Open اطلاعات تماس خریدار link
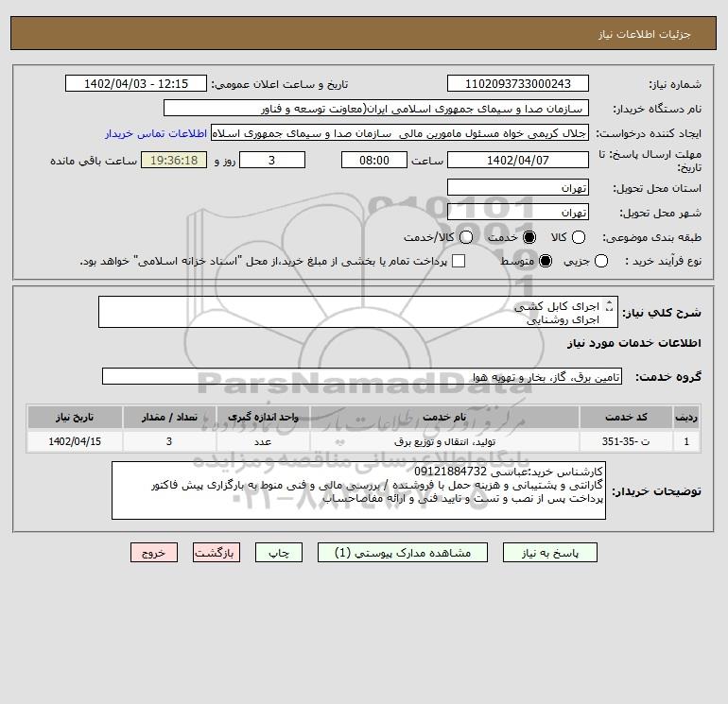This screenshot has width=728, height=704. pyautogui.click(x=156, y=133)
